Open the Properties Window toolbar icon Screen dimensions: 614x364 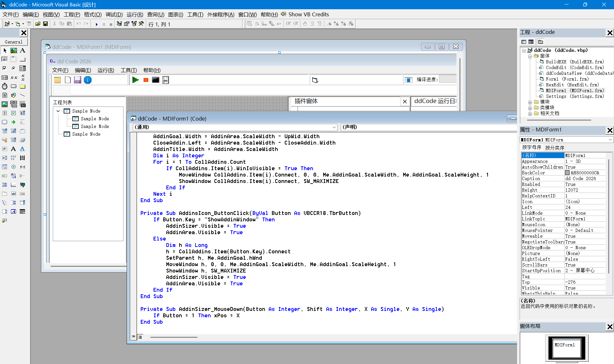coord(126,24)
